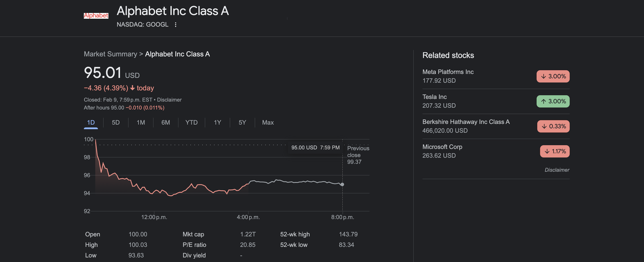Click the Tesla 3.00% up badge
This screenshot has height=262, width=644.
click(x=553, y=101)
